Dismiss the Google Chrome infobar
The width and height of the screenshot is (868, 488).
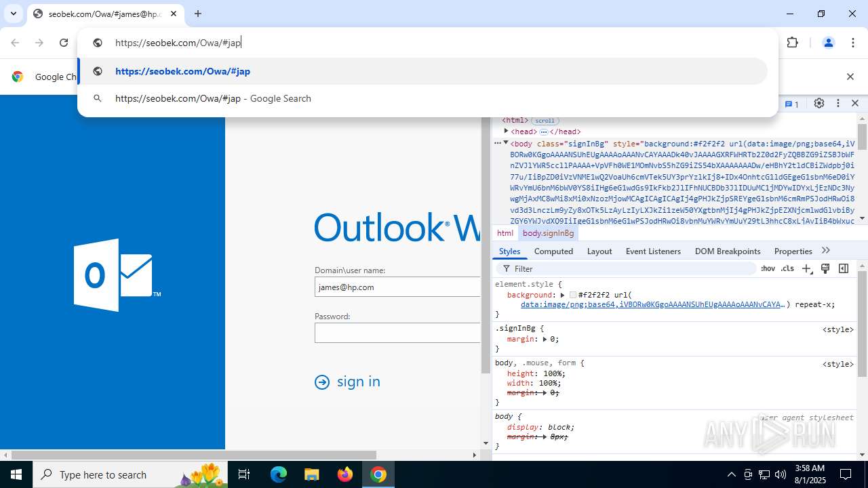(850, 77)
